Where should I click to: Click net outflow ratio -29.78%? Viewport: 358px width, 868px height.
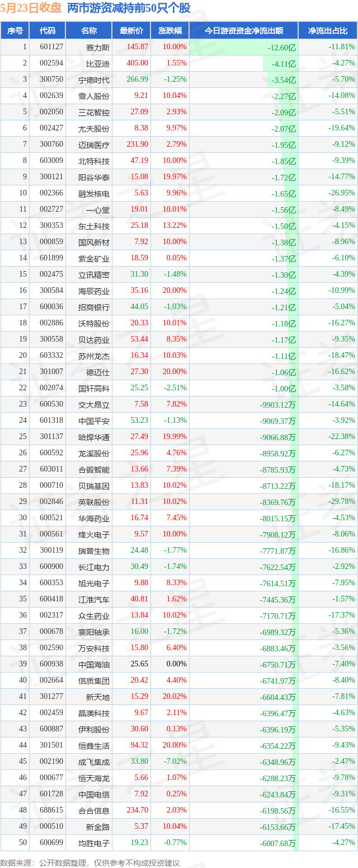(x=341, y=502)
